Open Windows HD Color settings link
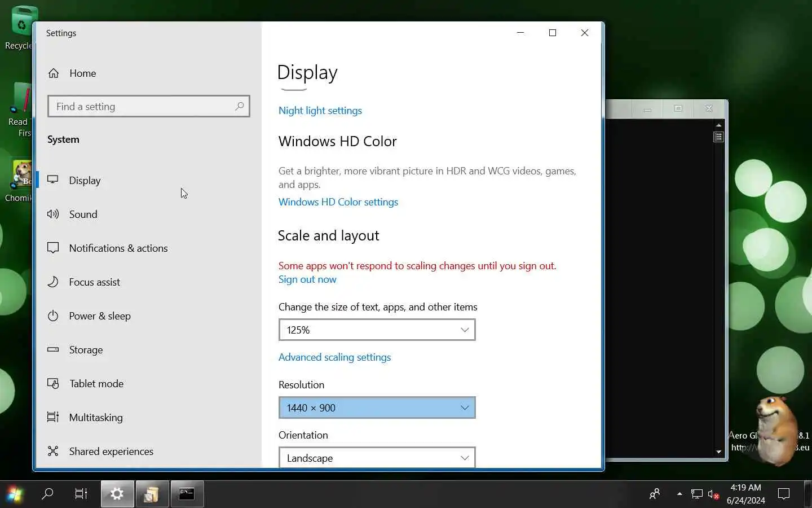The image size is (812, 508). pos(338,202)
